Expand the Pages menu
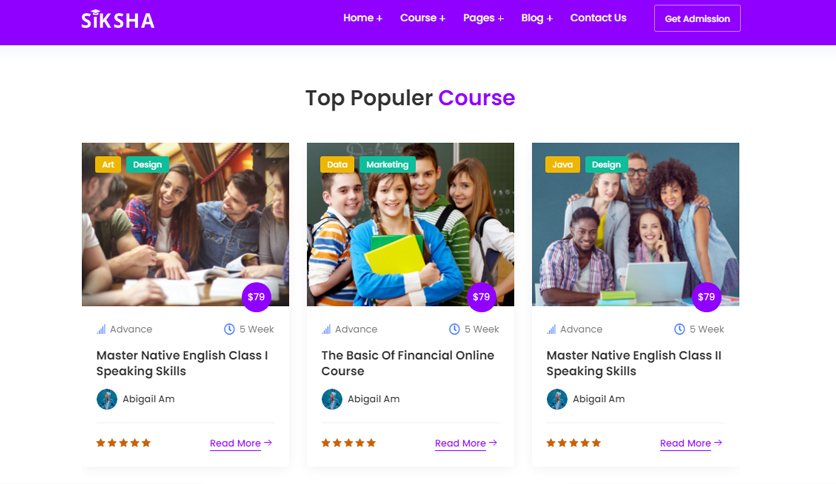Image resolution: width=836 pixels, height=484 pixels. [483, 18]
